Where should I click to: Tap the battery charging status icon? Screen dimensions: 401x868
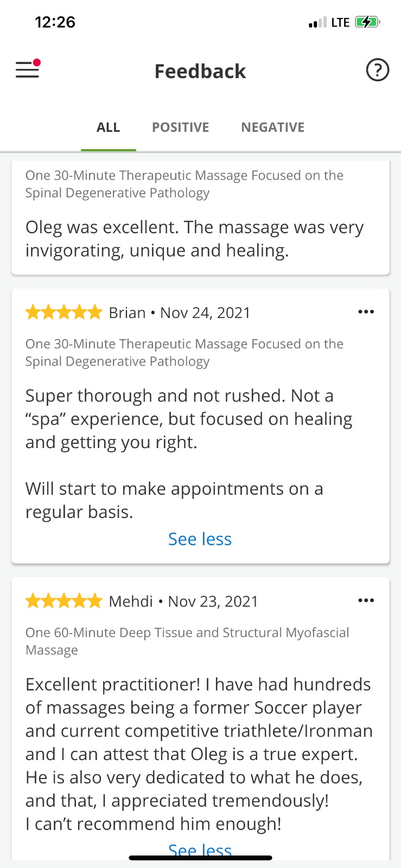click(368, 22)
